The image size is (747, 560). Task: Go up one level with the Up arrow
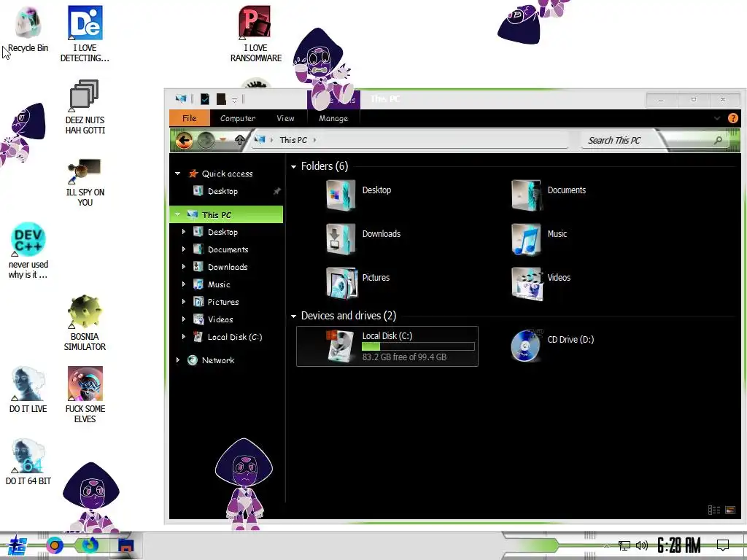(239, 140)
